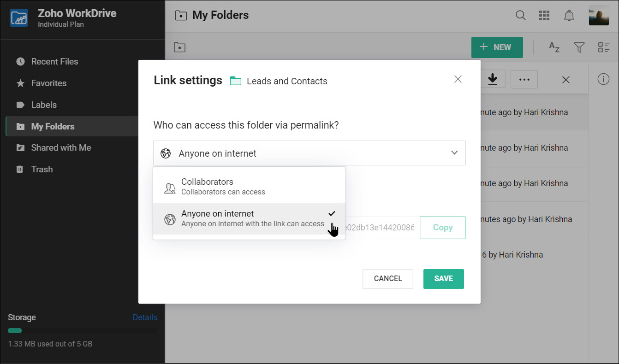Image resolution: width=619 pixels, height=364 pixels.
Task: Click the Copy link button
Action: (442, 228)
